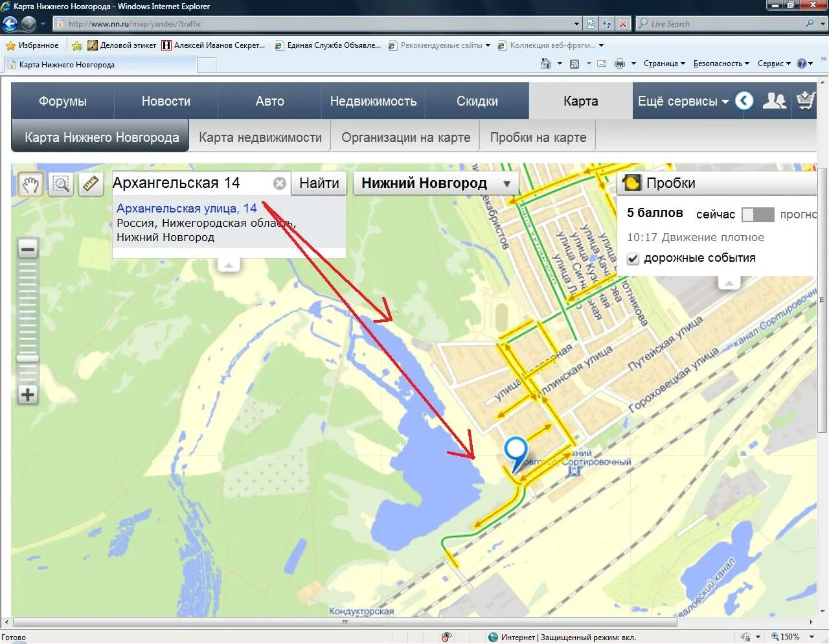Click the blue map location marker
Image resolution: width=829 pixels, height=644 pixels.
pos(516,454)
